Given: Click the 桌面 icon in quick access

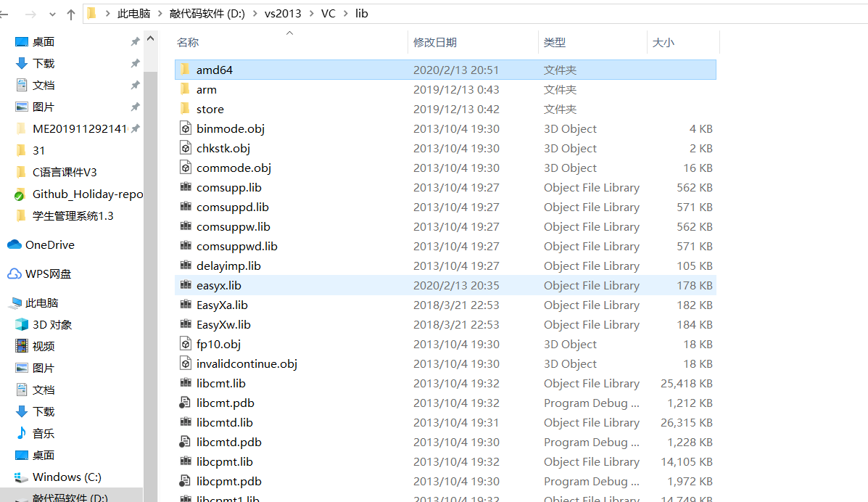Looking at the screenshot, I should pos(22,41).
